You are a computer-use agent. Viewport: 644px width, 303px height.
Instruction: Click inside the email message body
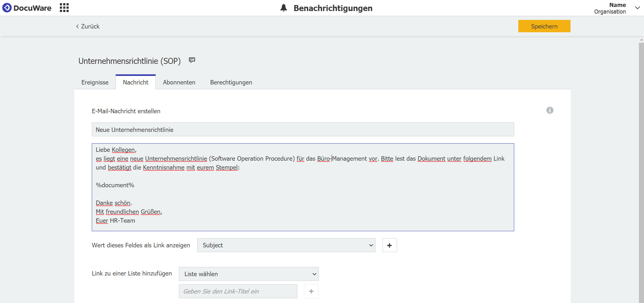[302, 187]
